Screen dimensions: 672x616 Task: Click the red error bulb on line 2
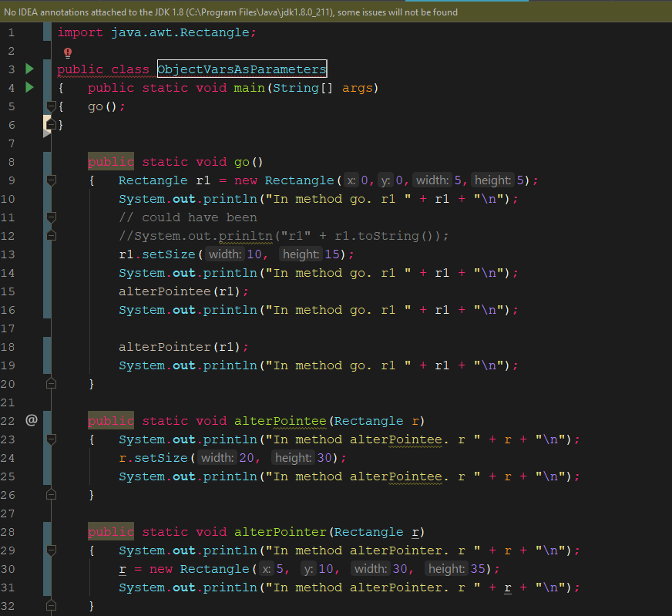click(x=68, y=52)
